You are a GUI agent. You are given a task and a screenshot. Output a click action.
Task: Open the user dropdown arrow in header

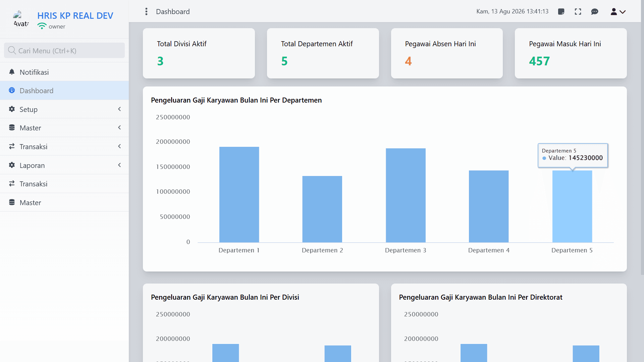(x=623, y=12)
